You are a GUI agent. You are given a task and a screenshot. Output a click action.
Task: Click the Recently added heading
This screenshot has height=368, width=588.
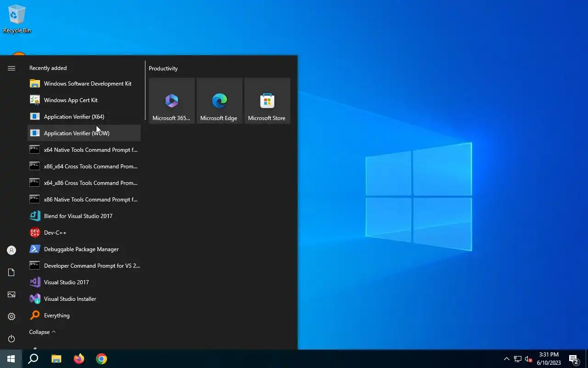point(48,68)
